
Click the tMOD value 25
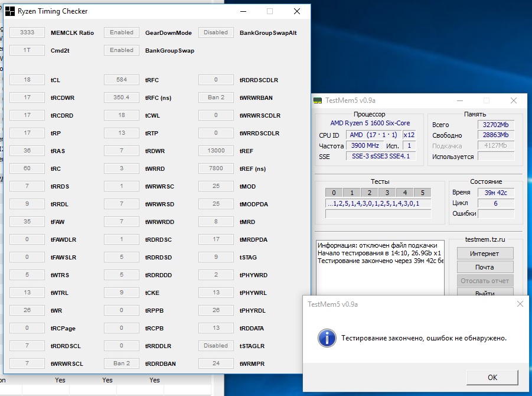216,186
